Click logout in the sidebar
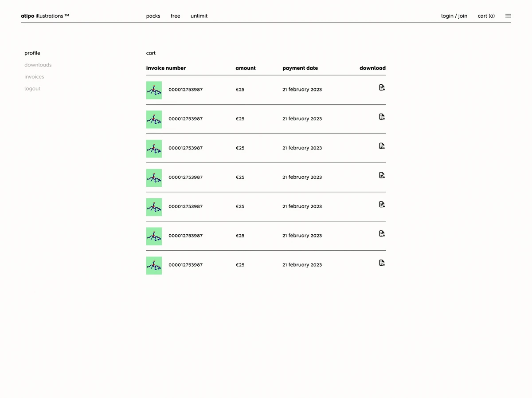The width and height of the screenshot is (532, 398). point(32,88)
